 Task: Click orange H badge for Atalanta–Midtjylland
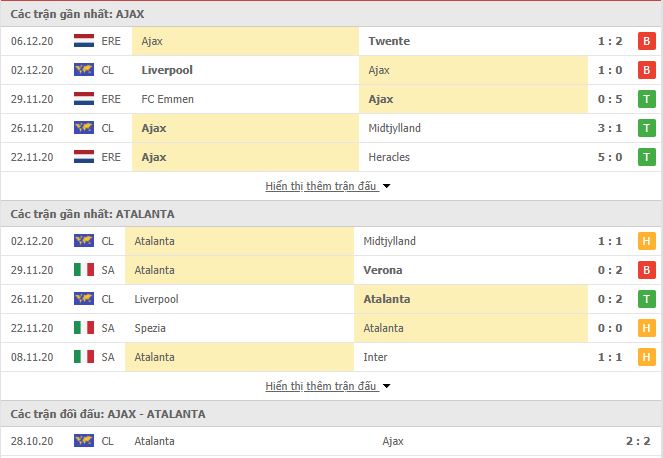pyautogui.click(x=646, y=241)
